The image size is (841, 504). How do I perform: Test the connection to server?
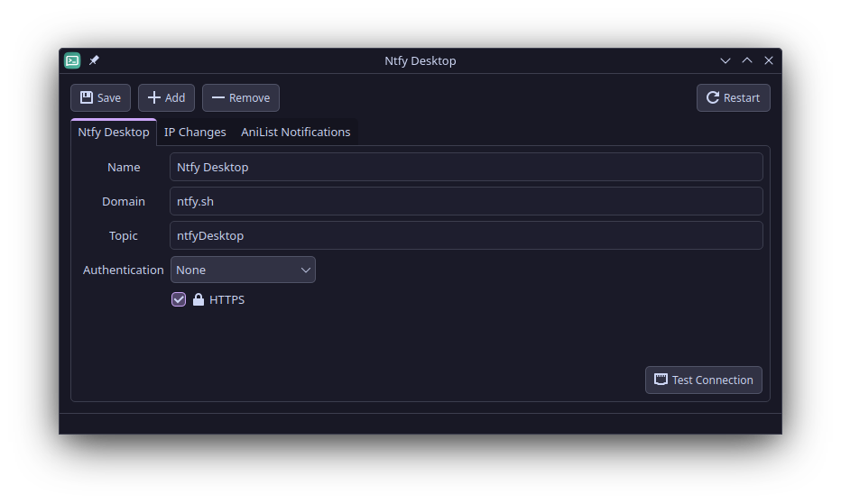(704, 380)
